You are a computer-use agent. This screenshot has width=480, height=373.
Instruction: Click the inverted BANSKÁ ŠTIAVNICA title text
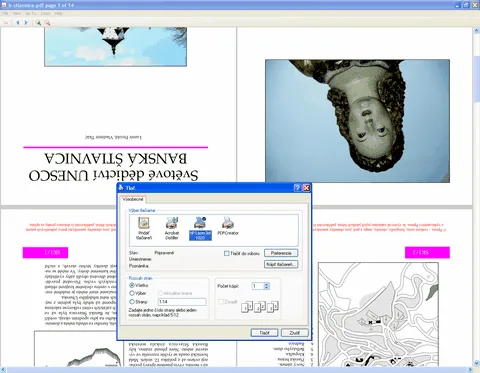click(115, 158)
